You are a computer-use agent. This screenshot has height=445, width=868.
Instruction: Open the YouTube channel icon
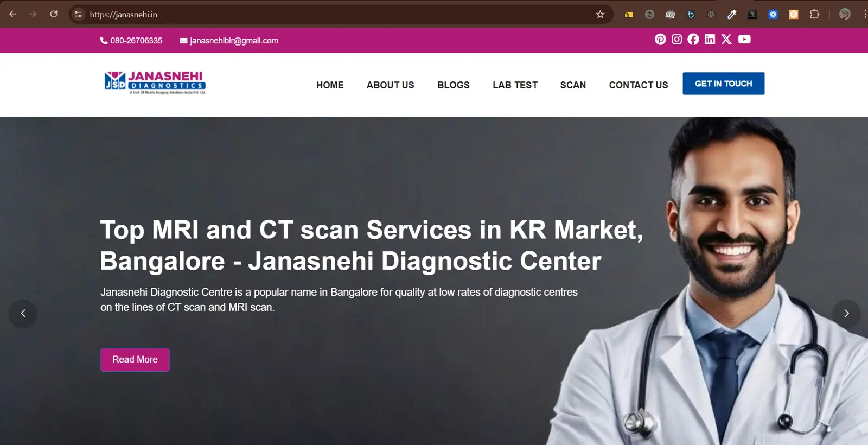point(744,39)
